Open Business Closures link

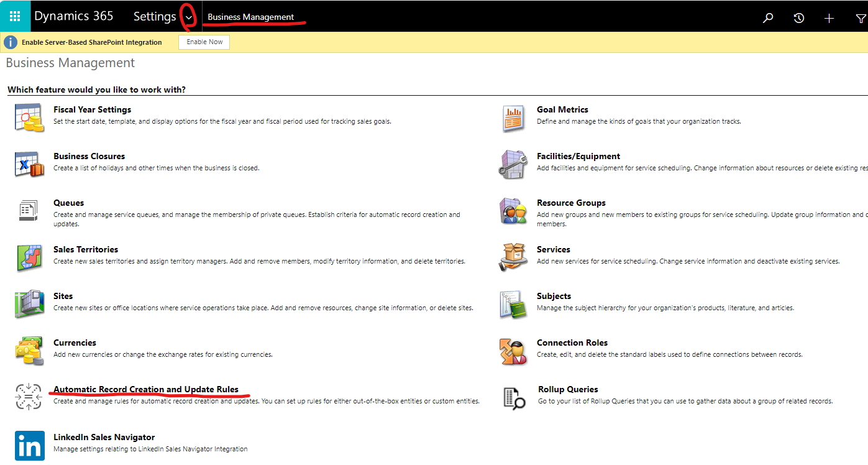(89, 156)
